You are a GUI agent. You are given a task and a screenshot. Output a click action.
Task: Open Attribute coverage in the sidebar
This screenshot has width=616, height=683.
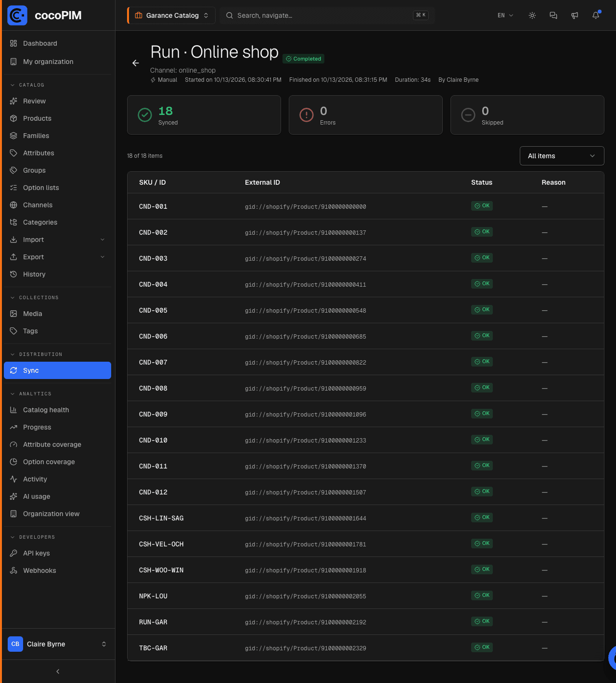click(x=57, y=444)
